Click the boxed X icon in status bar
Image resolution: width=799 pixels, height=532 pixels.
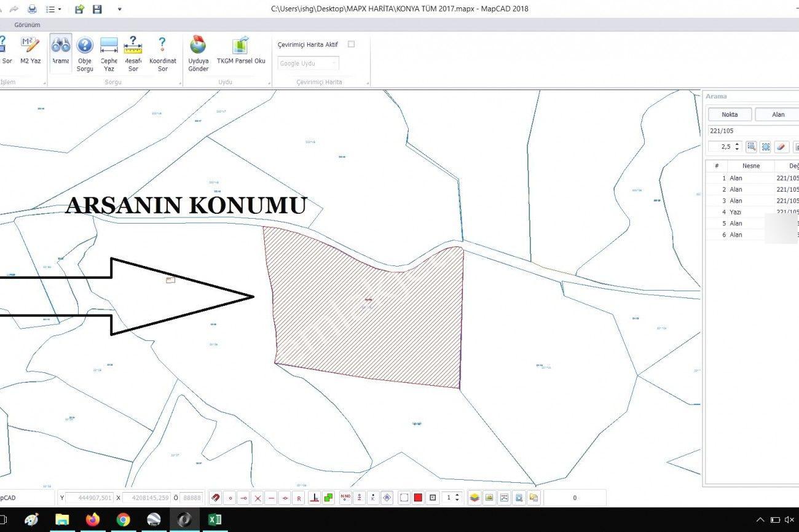tap(433, 498)
